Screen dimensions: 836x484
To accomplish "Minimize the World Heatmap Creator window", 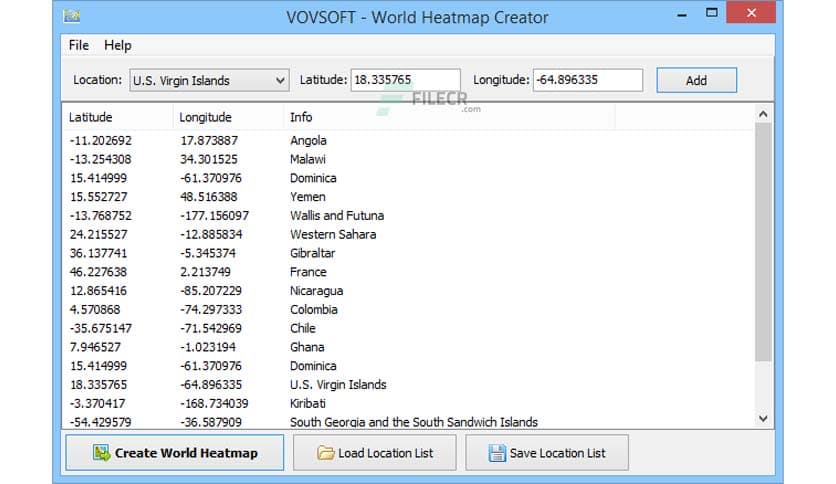I will click(x=681, y=14).
